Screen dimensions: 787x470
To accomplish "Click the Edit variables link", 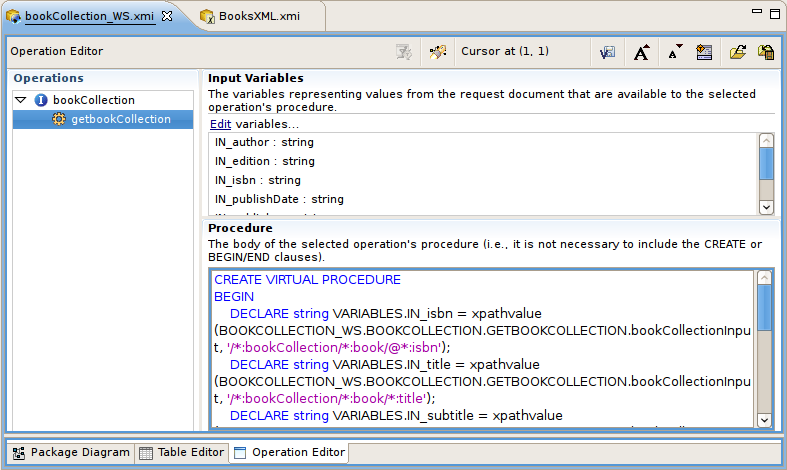I will click(220, 124).
